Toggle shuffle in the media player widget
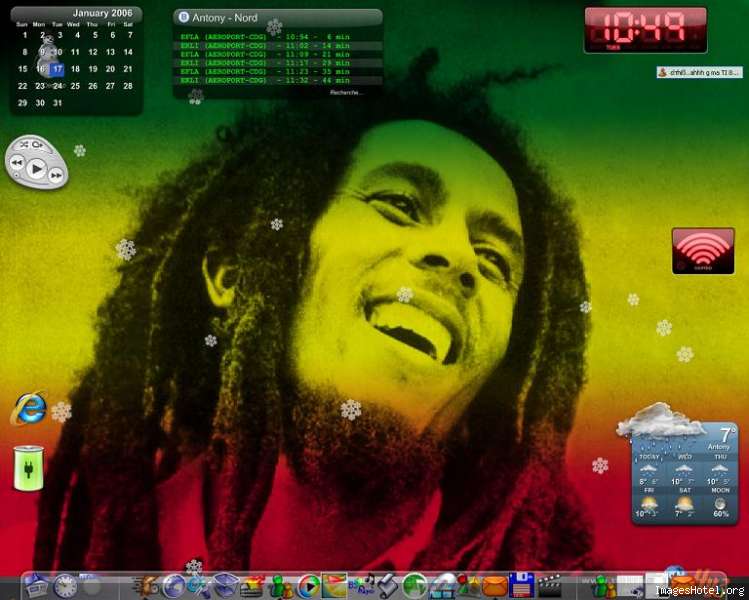The height and width of the screenshot is (600, 749). [x=25, y=144]
